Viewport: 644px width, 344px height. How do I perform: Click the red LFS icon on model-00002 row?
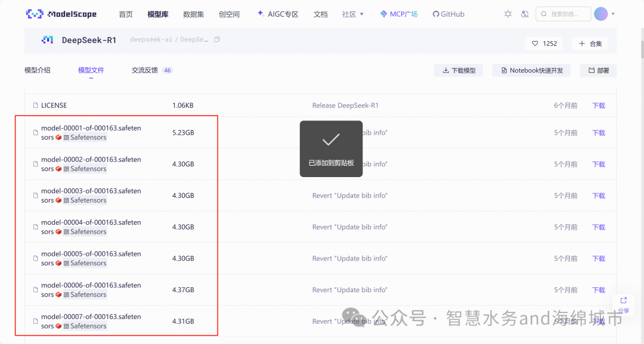click(x=58, y=169)
